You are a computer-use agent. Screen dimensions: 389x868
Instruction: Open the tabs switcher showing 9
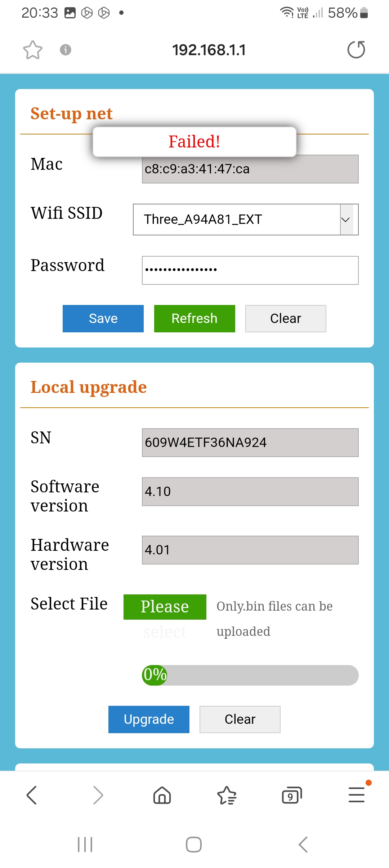[x=291, y=796]
